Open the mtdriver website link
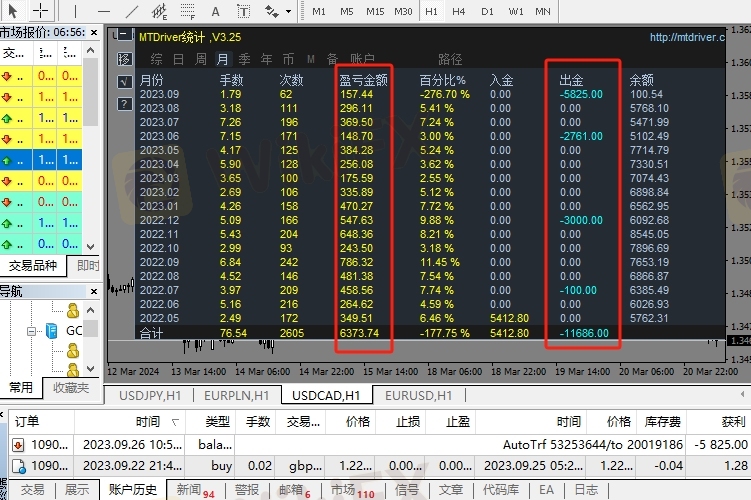 tap(687, 37)
